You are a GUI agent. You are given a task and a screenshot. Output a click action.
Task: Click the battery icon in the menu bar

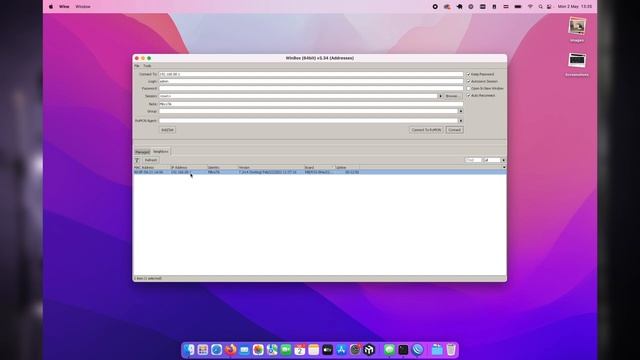pyautogui.click(x=518, y=7)
